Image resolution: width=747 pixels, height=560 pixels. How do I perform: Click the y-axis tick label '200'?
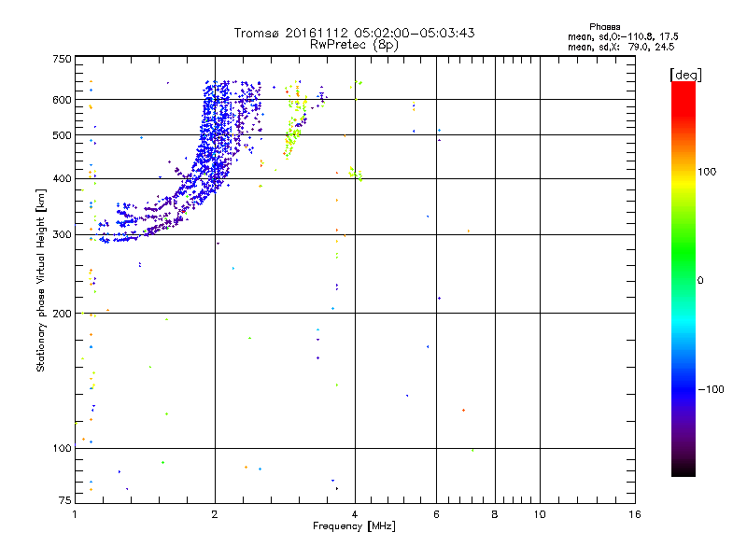coord(62,314)
